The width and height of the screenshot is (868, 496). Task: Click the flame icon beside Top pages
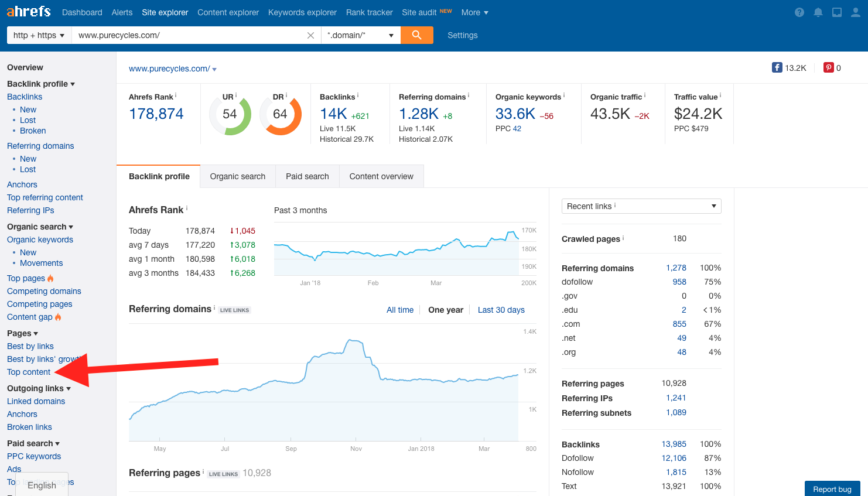50,278
